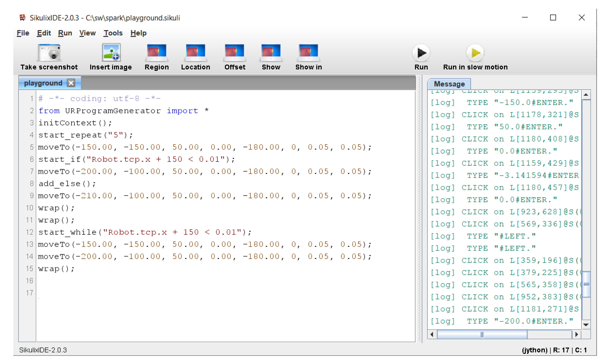This screenshot has width=607, height=364.
Task: Switch to the Message tab
Action: (x=449, y=84)
